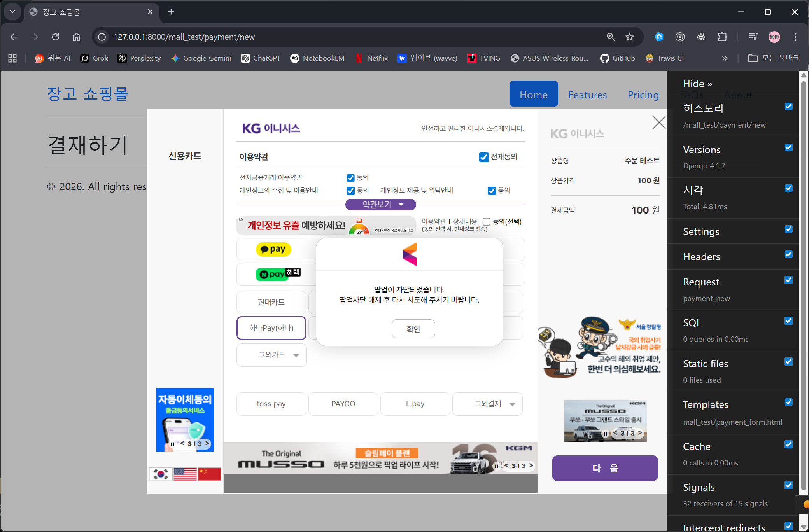Switch language using the US flag icon
Viewport: 809px width, 532px height.
(185, 474)
